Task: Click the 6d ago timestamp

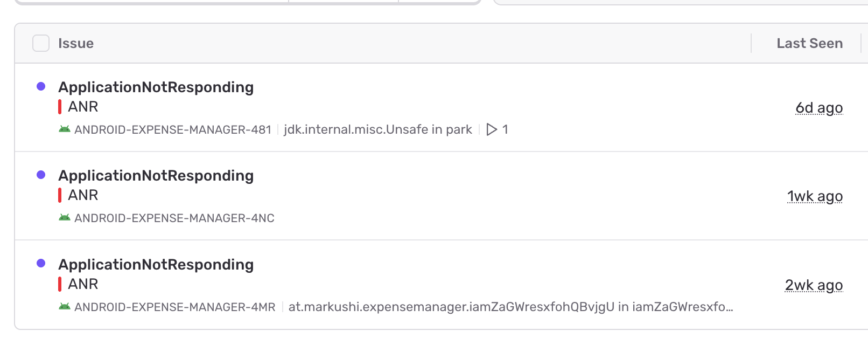Action: pos(818,108)
